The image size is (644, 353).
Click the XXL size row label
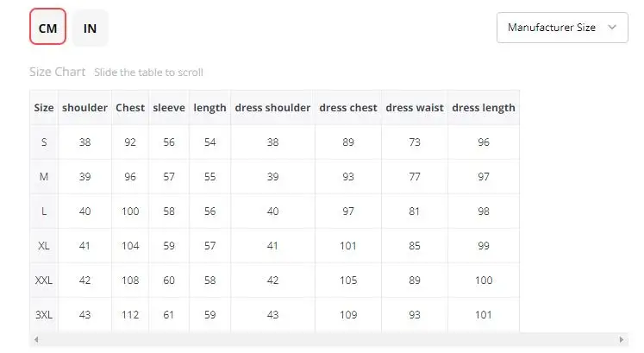point(44,281)
